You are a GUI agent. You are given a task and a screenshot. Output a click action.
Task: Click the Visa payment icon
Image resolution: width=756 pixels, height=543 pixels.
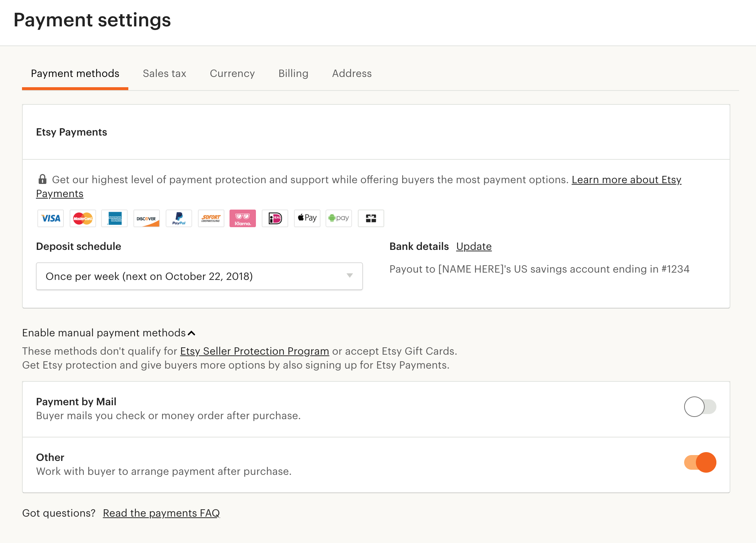click(x=51, y=218)
